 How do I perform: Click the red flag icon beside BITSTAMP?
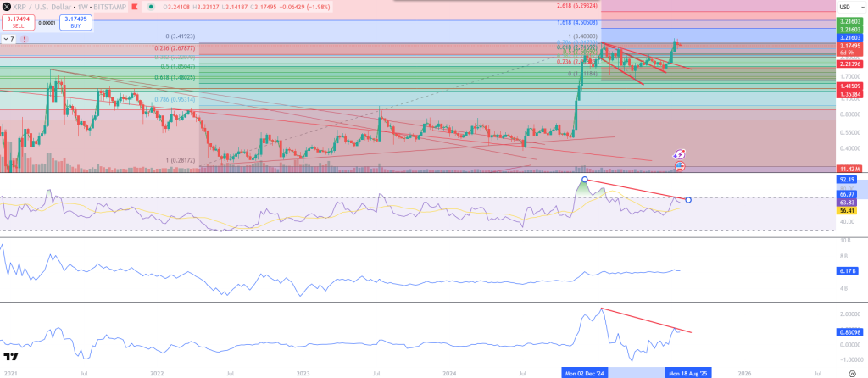(133, 7)
